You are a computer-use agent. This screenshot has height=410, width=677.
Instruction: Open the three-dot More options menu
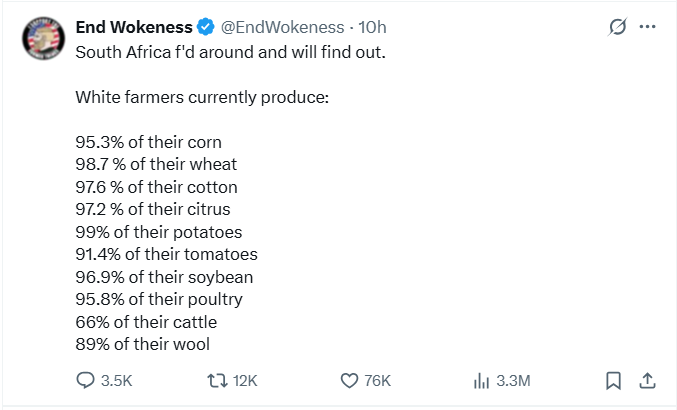point(648,27)
